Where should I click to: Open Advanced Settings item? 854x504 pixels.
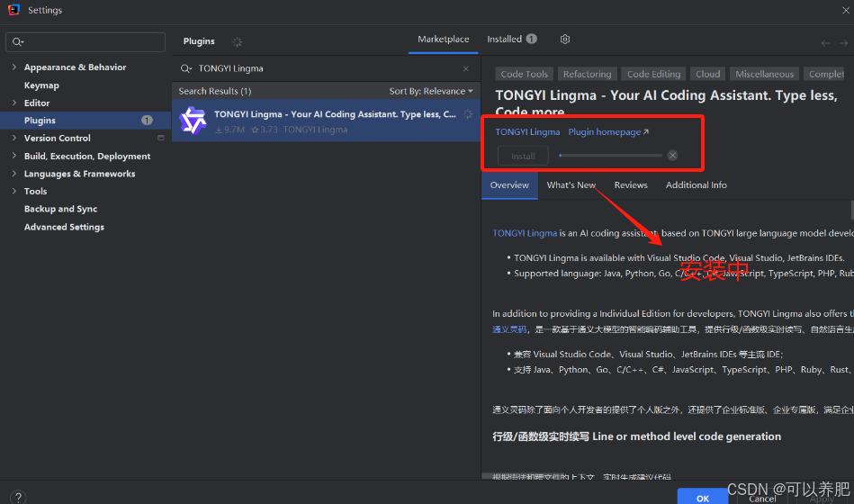pyautogui.click(x=64, y=227)
